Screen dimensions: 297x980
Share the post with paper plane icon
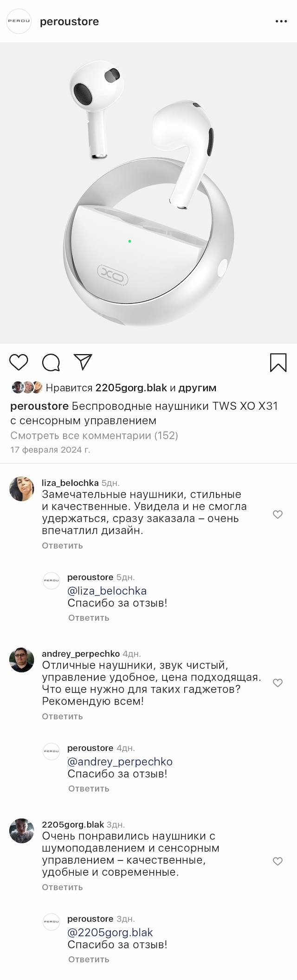tap(83, 362)
